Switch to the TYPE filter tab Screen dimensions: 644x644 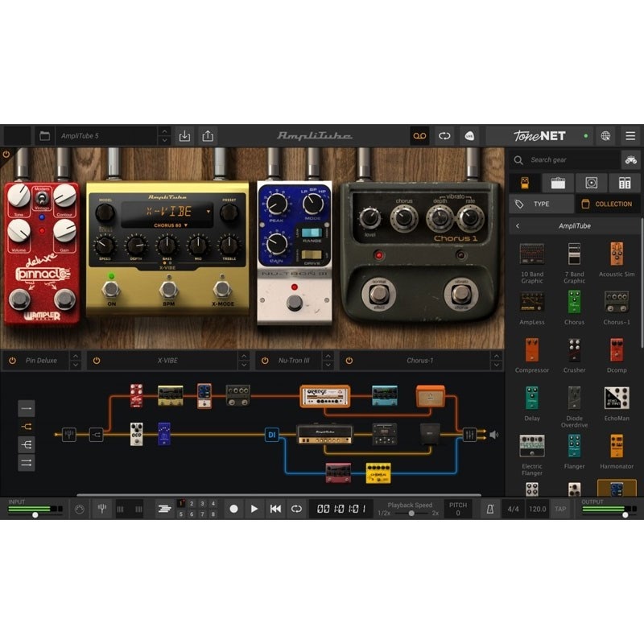[541, 204]
